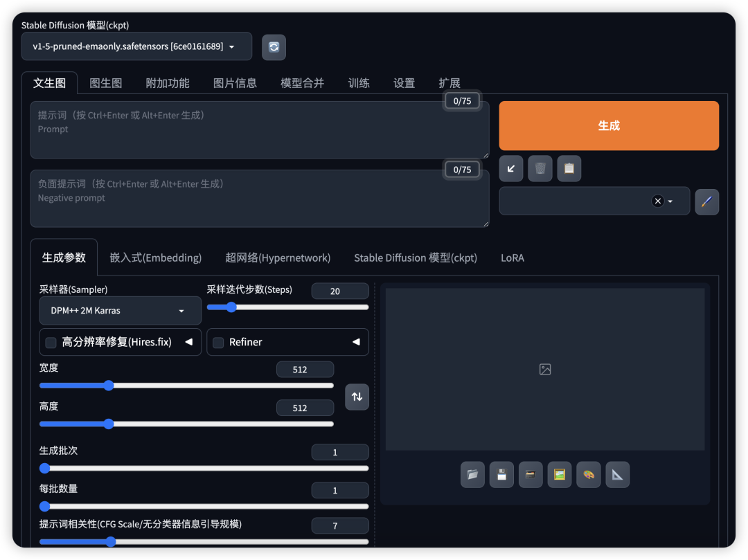Image resolution: width=748 pixels, height=560 pixels.
Task: Click the clipboard icon below the generate button
Action: tap(569, 168)
